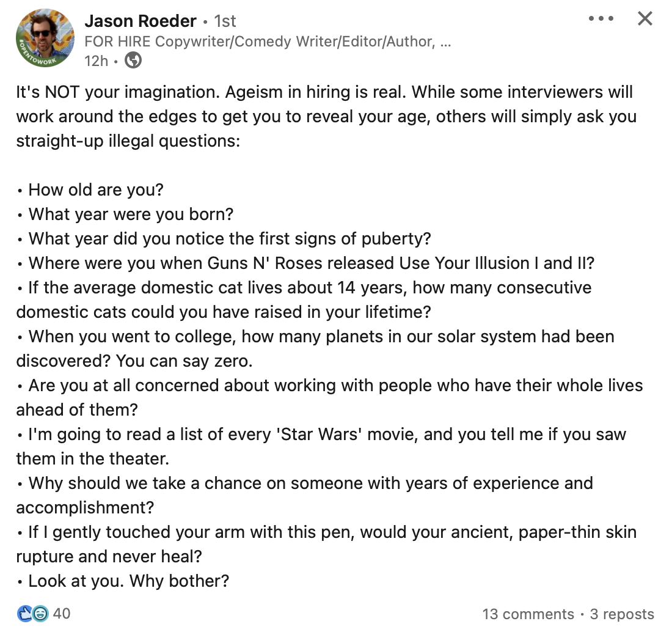Click the 'Look at you. Why bother?' line
This screenshot has width=672, height=632.
pos(128,581)
